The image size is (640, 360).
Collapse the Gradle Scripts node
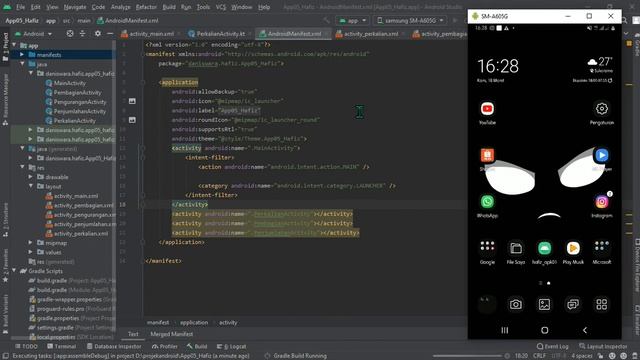(x=14, y=271)
